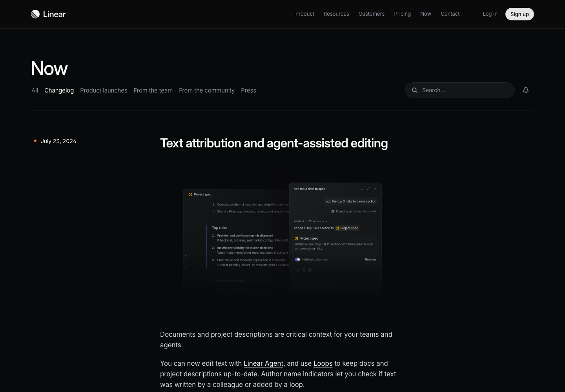Image resolution: width=565 pixels, height=392 pixels.
Task: Open the Resources menu
Action: [336, 14]
